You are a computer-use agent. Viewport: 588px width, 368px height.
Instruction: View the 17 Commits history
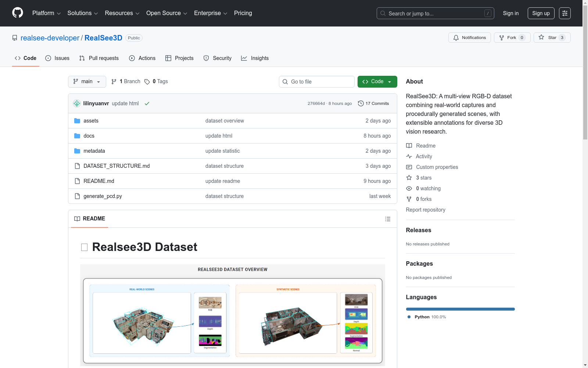pos(373,103)
